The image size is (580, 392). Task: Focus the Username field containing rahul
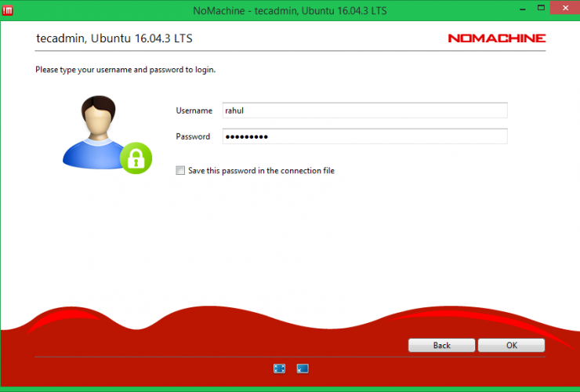tap(364, 111)
